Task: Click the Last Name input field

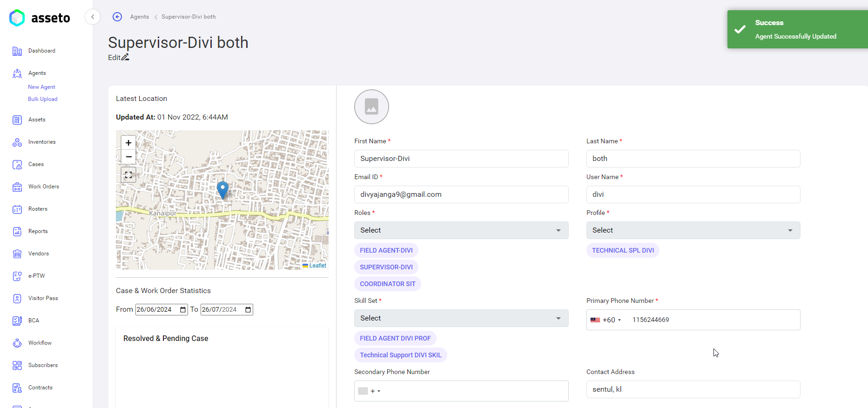Action: (693, 159)
